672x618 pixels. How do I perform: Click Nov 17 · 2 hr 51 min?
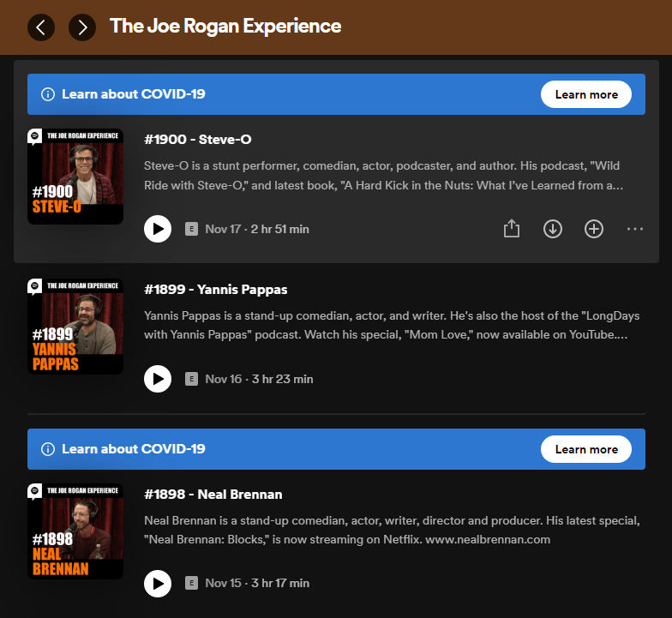257,229
